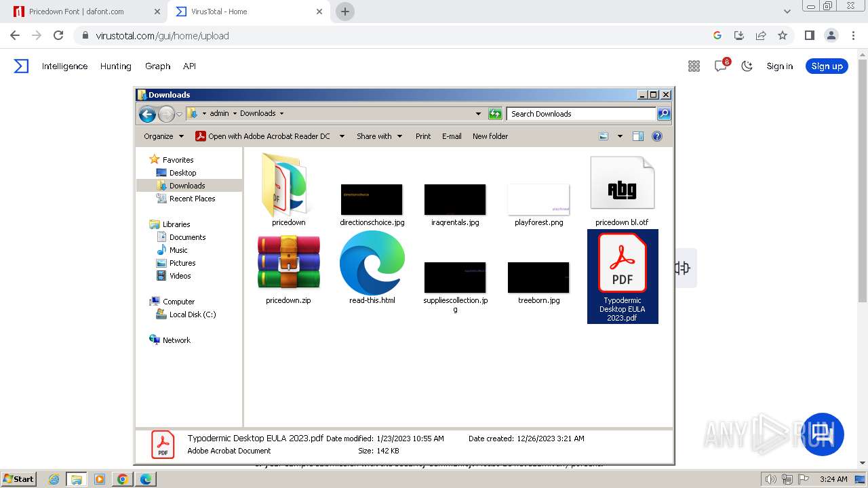Click the Explorer forward navigation arrow
This screenshot has width=868, height=488.
tap(166, 114)
